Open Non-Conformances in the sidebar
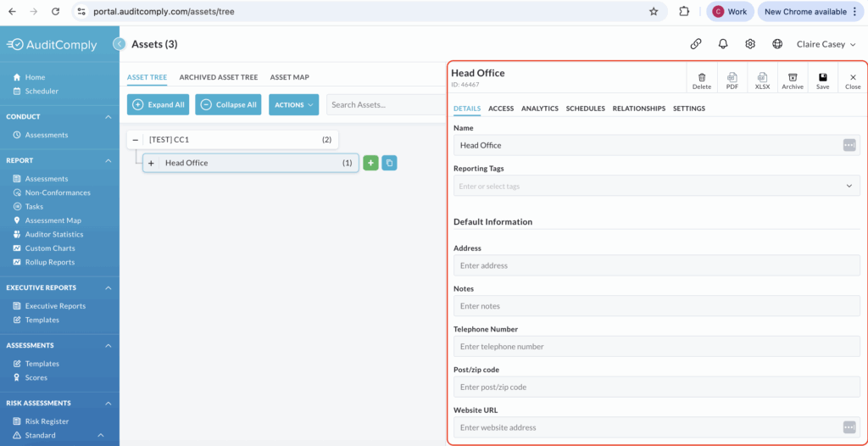Viewport: 868px width, 446px height. [x=58, y=192]
